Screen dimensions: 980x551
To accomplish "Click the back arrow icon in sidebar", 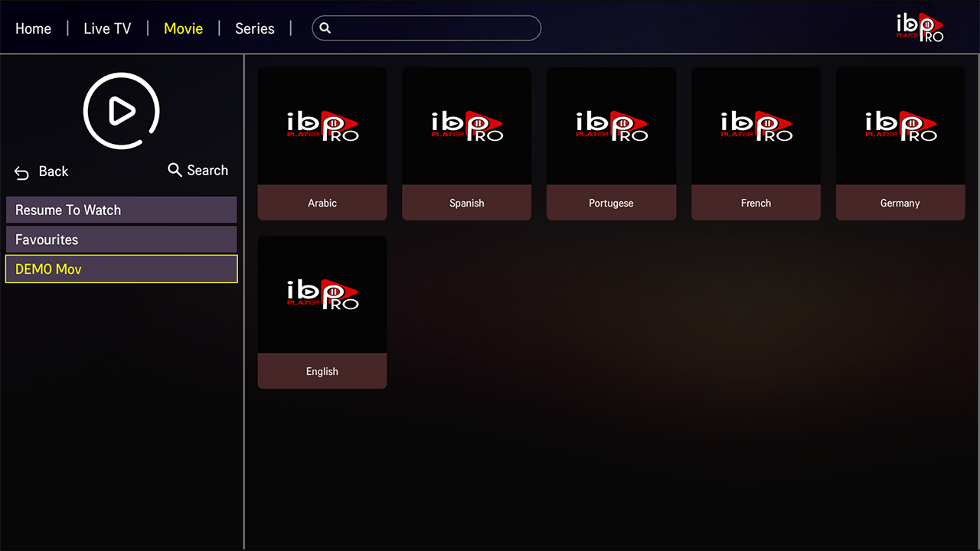I will (x=21, y=172).
